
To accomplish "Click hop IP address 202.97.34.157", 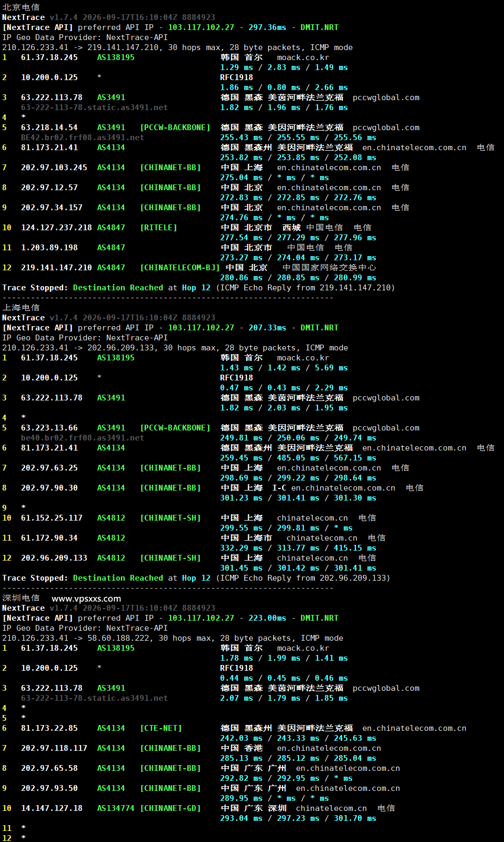I will 52,208.
